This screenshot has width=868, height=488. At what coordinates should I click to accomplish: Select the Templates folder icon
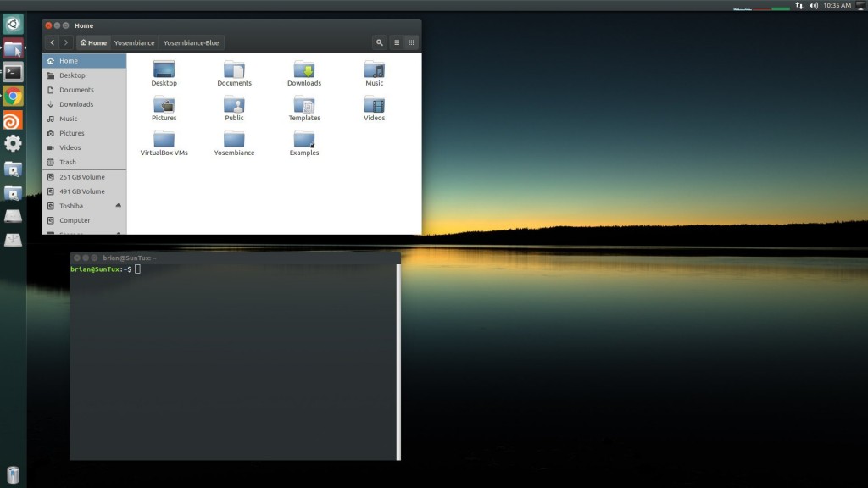304,108
